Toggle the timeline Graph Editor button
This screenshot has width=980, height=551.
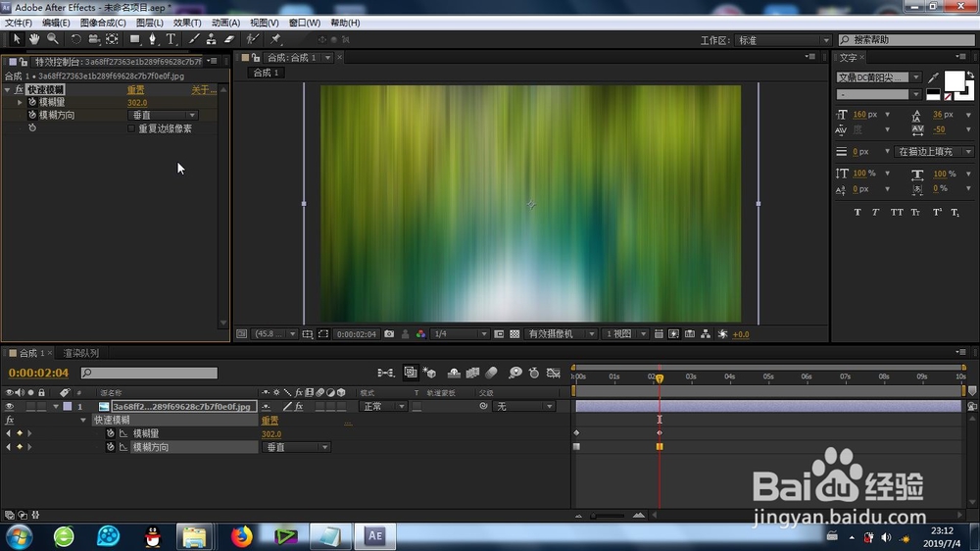[x=553, y=373]
